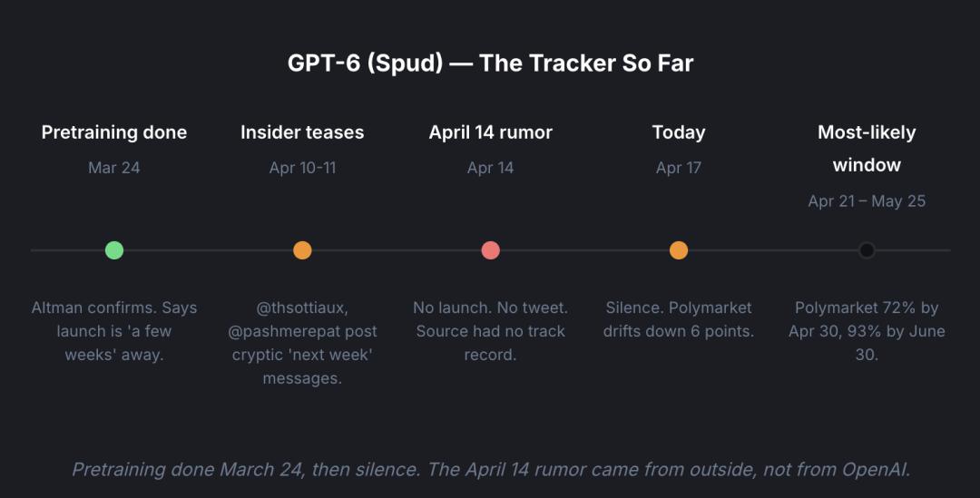Select the 'April 14 rumor' heading
Screen dimensions: 980x498
coord(491,132)
